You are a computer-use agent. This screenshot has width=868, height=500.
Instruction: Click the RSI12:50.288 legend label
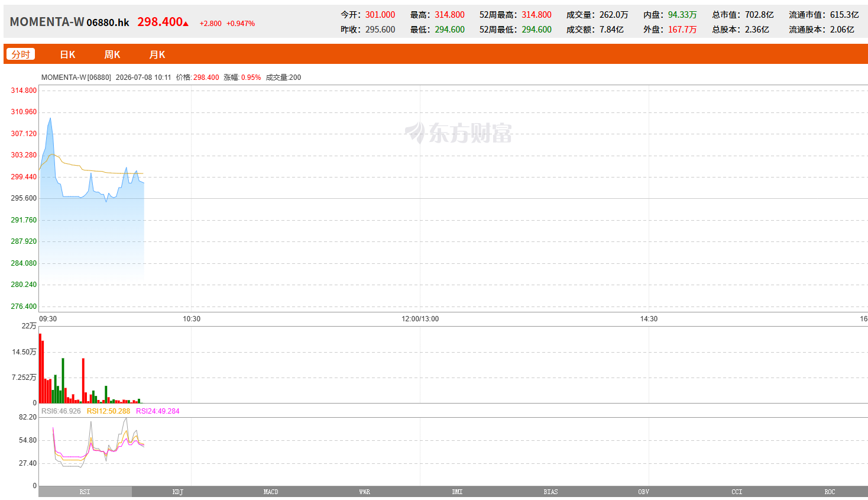coord(108,411)
